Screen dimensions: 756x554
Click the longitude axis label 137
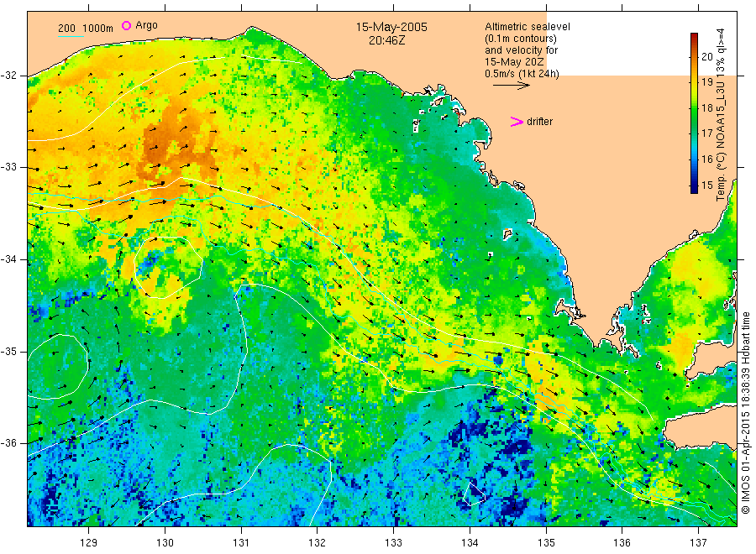coord(698,543)
